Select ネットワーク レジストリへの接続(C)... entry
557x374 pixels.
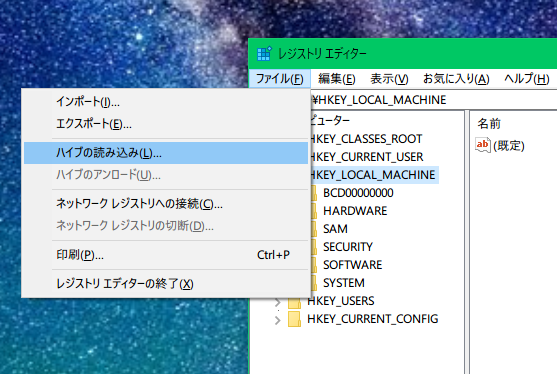pyautogui.click(x=166, y=204)
